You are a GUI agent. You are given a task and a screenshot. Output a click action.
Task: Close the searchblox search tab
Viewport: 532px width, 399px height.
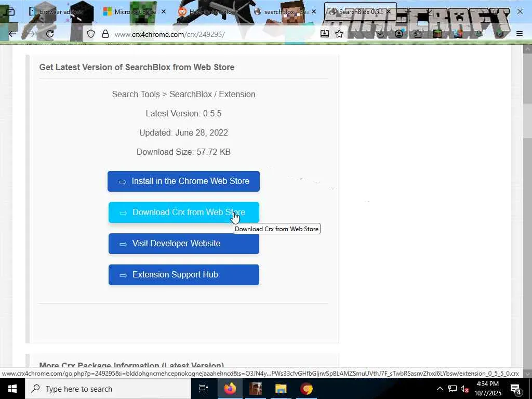tap(314, 11)
